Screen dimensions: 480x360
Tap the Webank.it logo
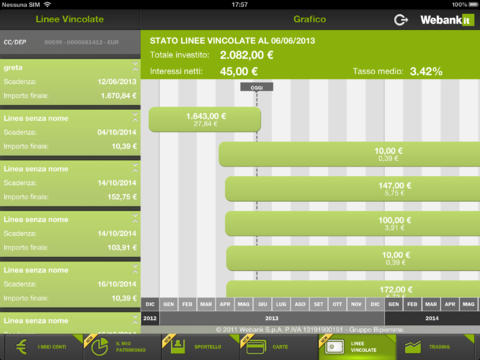tap(447, 20)
